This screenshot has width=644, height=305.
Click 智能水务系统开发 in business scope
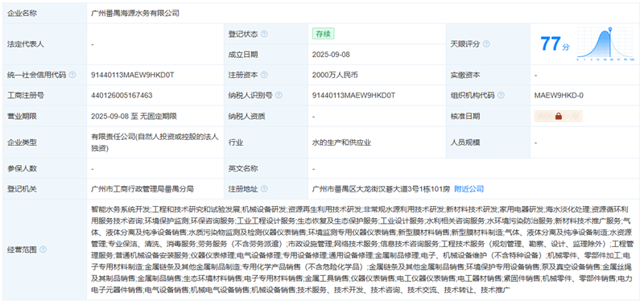tap(121, 209)
